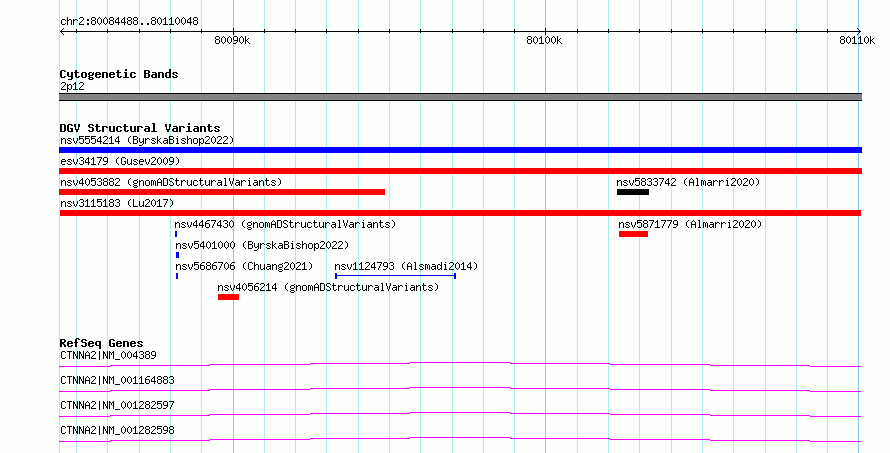Click the chr2:80084488..80110048 coordinate label
Viewport: 890px width, 453px height.
129,22
